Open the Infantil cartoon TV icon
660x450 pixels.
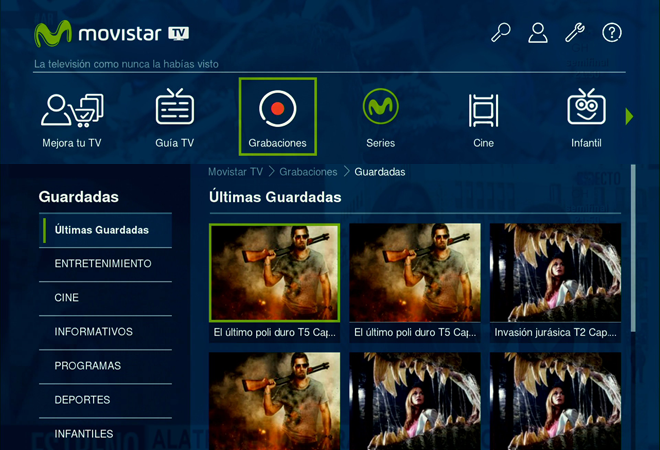pos(586,107)
